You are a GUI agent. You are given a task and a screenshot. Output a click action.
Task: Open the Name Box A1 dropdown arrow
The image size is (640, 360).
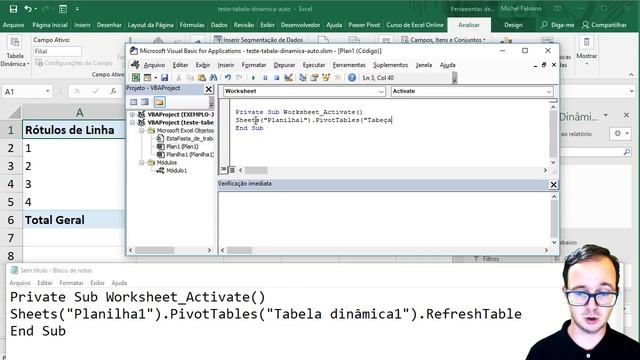click(x=48, y=91)
